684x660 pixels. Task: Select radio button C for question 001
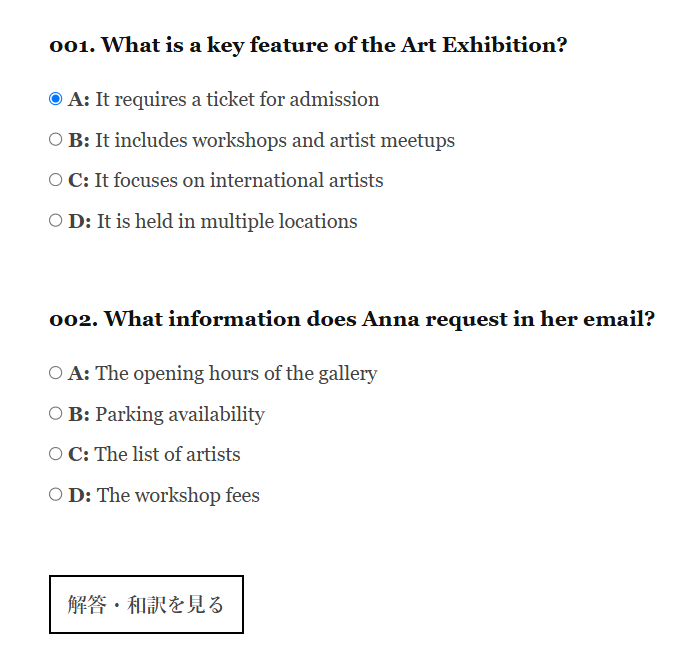(x=55, y=180)
